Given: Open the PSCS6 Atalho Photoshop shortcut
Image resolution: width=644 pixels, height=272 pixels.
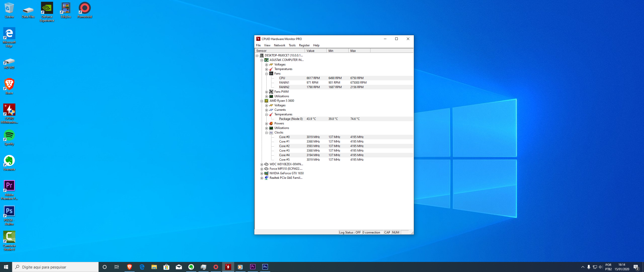Looking at the screenshot, I should pyautogui.click(x=9, y=215).
